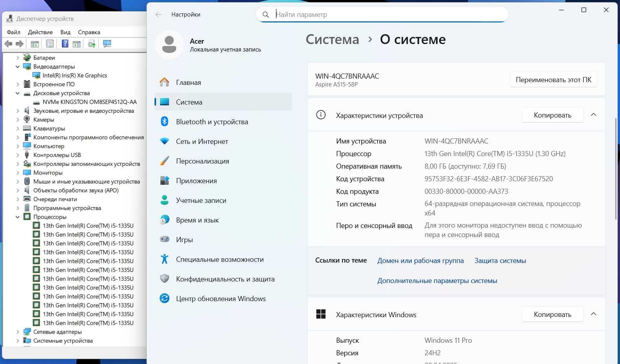This screenshot has width=620, height=364.
Task: Click the Windows Update circular arrows icon
Action: click(164, 298)
